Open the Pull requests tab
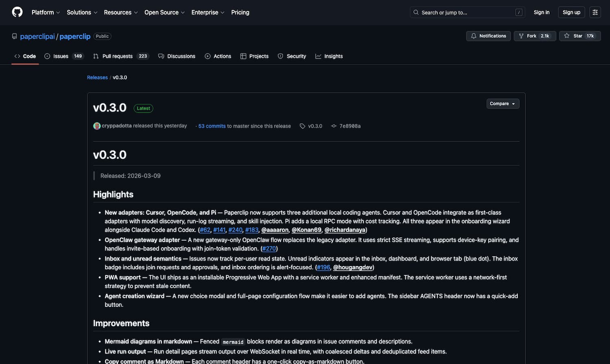 121,56
